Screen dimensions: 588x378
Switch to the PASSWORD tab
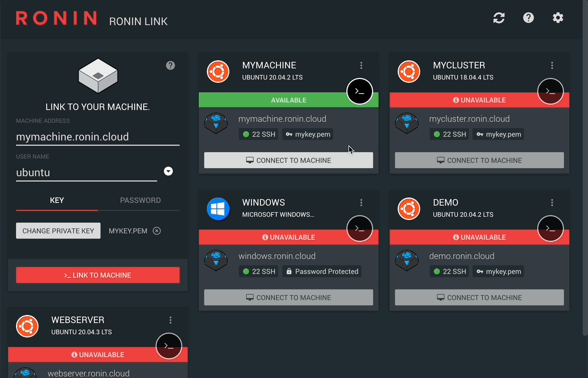[x=140, y=200]
